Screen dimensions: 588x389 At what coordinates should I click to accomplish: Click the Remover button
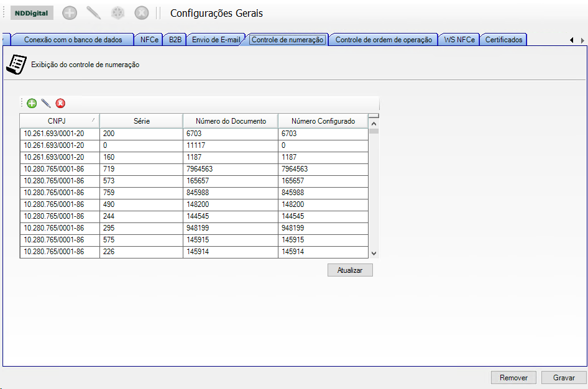(513, 378)
